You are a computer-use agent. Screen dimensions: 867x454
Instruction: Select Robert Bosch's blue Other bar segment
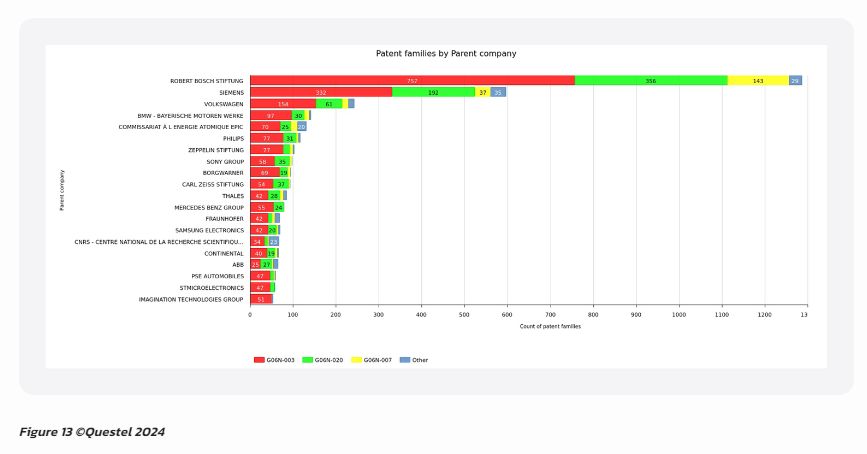click(x=795, y=81)
